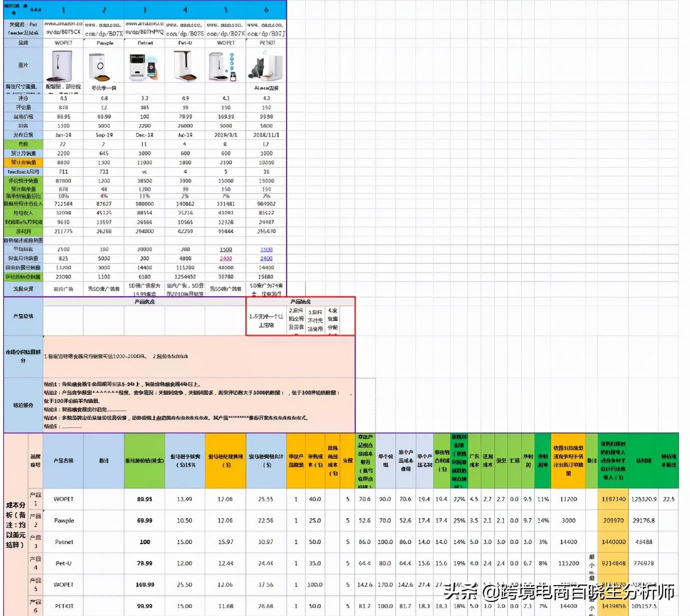Click the underlined 2400 link in column 6
This screenshot has width=690, height=616.
(x=267, y=259)
